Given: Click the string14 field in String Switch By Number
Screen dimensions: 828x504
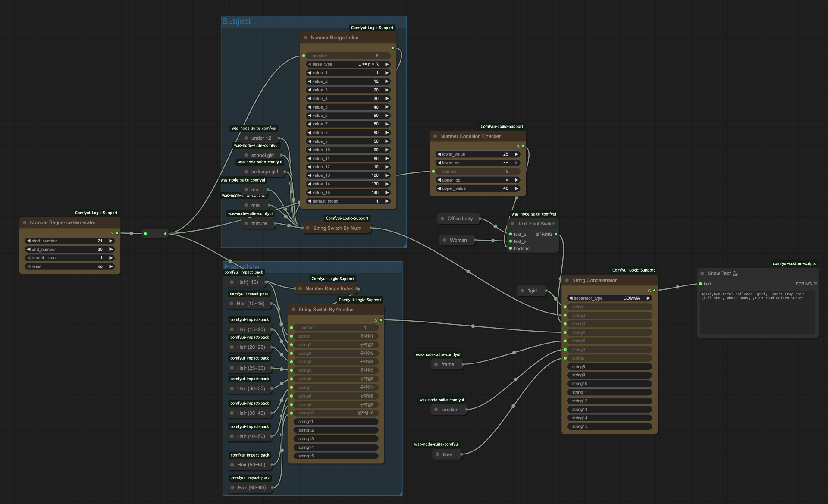Looking at the screenshot, I should (336, 448).
